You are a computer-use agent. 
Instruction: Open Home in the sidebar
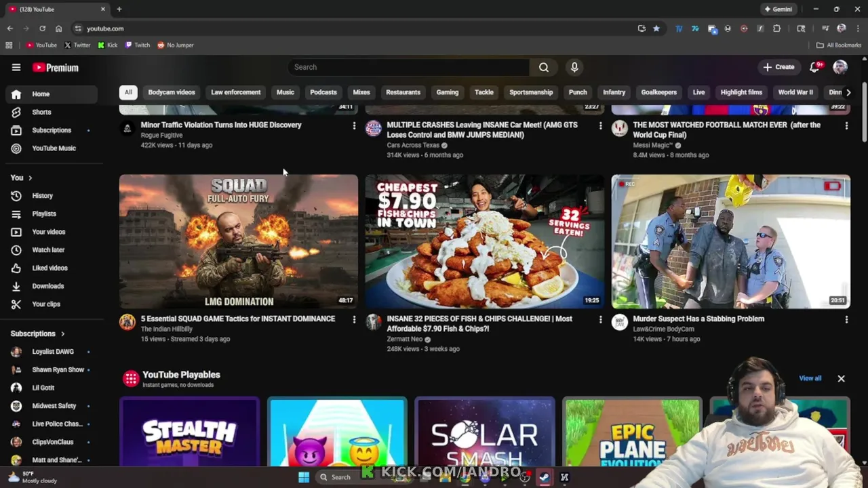coord(52,94)
